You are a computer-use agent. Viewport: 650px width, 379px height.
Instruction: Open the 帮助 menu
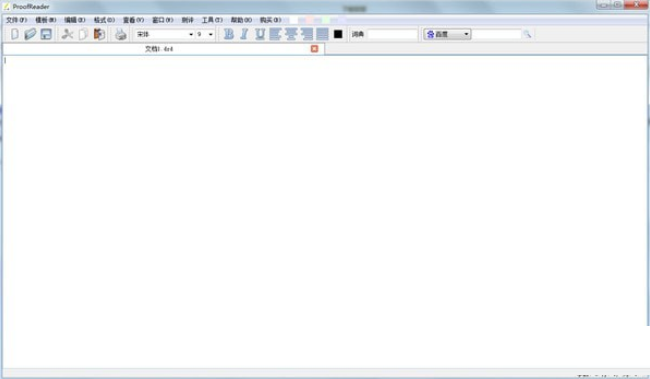241,20
